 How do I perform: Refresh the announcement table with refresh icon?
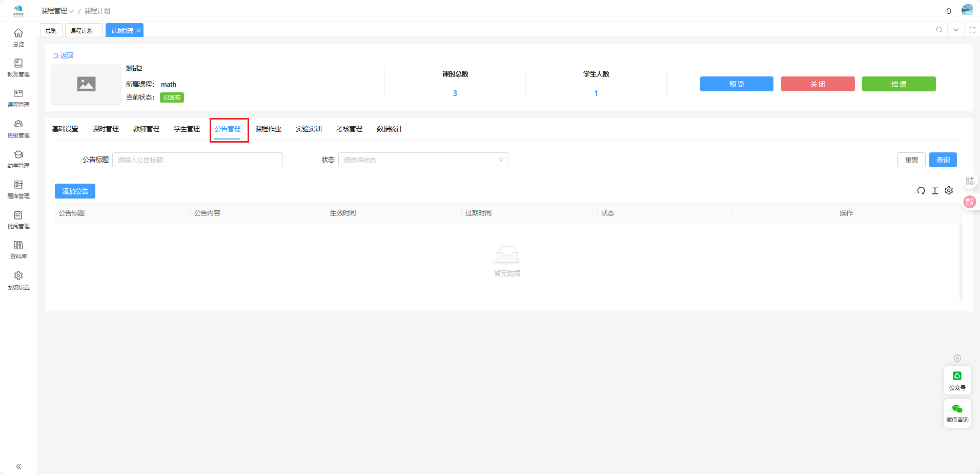click(x=921, y=191)
